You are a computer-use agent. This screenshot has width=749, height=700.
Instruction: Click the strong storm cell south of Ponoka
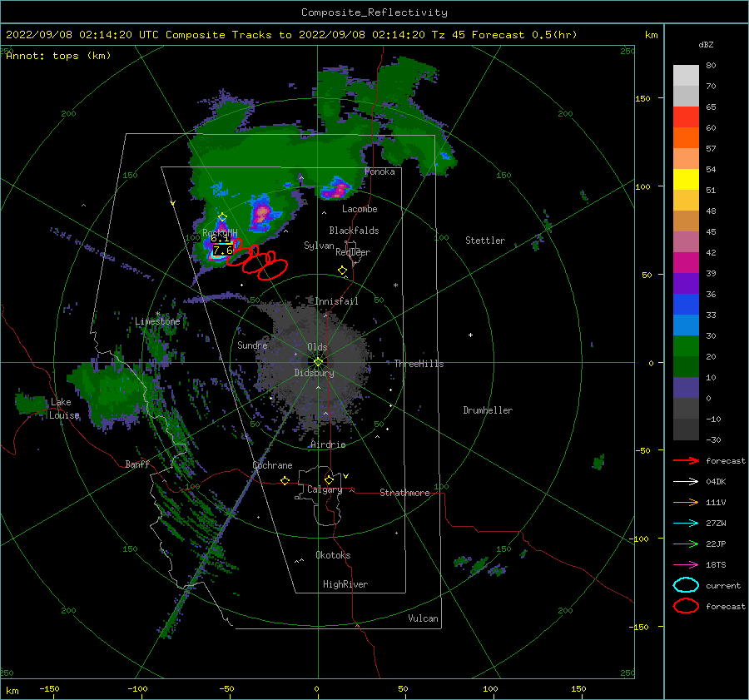click(x=337, y=188)
